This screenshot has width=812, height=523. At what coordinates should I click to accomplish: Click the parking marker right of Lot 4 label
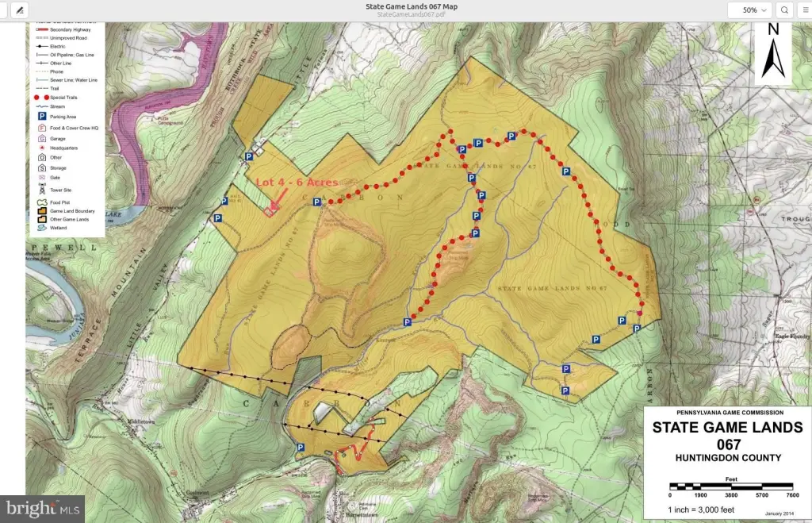[x=316, y=202]
